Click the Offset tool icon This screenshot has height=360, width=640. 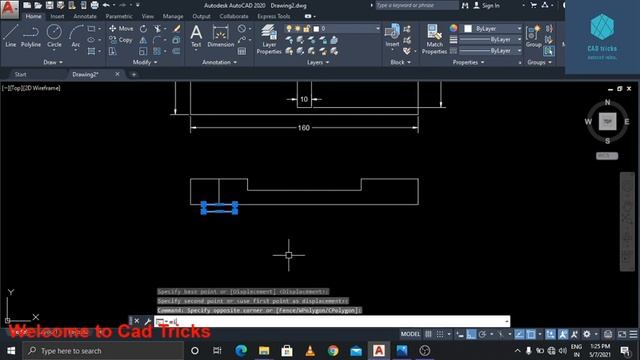[176, 51]
